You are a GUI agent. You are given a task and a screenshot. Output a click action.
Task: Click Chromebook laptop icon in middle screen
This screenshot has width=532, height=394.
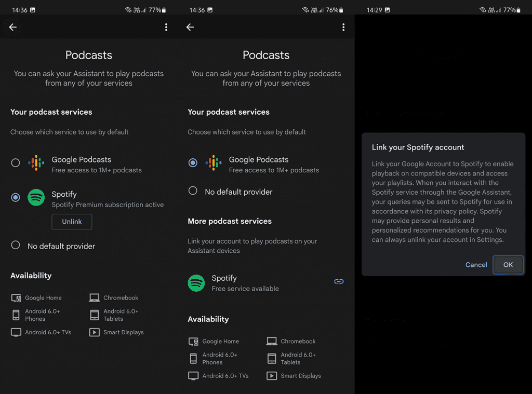click(x=271, y=341)
